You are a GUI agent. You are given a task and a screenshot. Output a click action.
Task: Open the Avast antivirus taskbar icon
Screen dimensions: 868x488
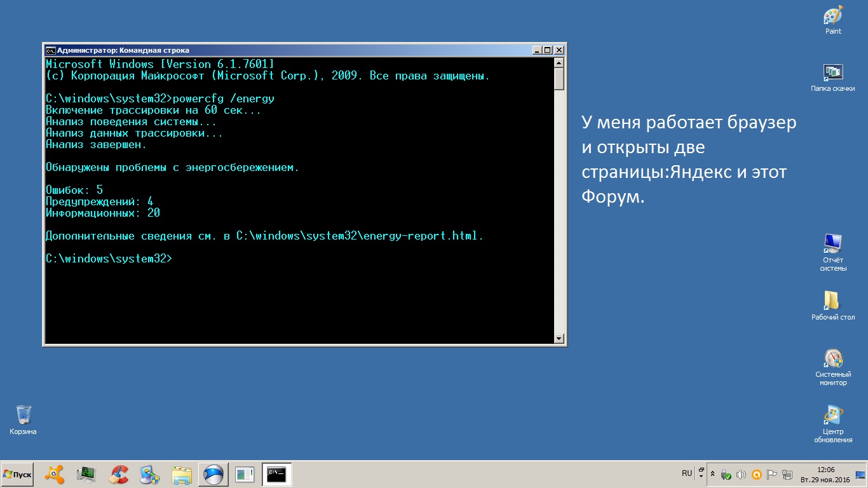pyautogui.click(x=55, y=475)
